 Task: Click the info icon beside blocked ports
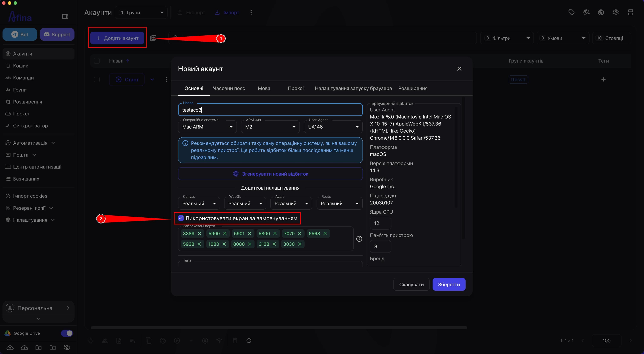pyautogui.click(x=359, y=239)
